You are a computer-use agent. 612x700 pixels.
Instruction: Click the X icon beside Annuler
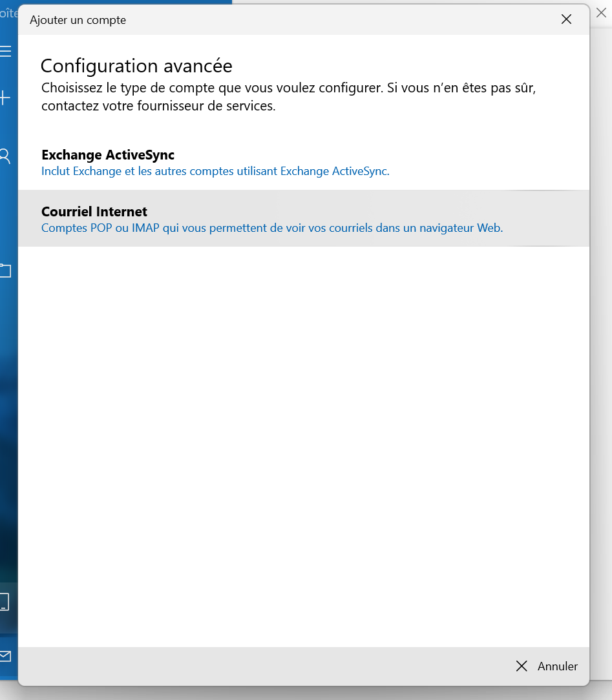coord(522,666)
